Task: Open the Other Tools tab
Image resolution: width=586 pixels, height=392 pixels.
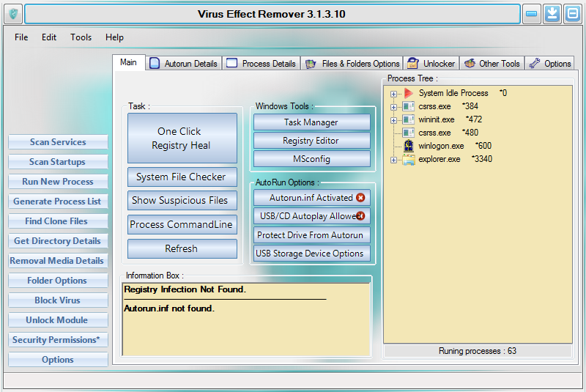Action: click(x=492, y=64)
